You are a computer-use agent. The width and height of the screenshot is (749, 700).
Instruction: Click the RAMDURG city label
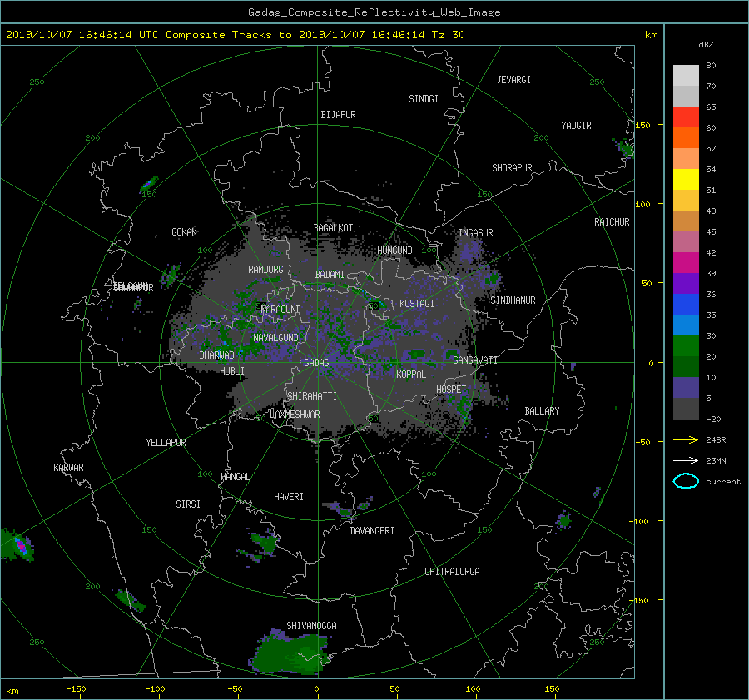[265, 270]
